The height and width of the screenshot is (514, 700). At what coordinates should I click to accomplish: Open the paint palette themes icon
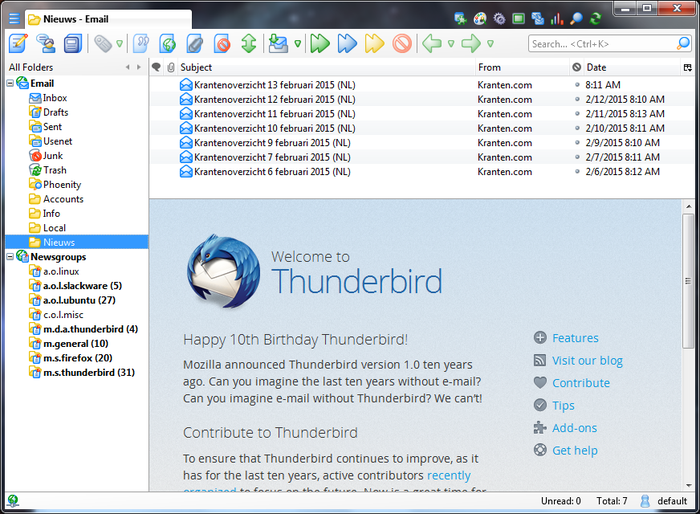(480, 18)
